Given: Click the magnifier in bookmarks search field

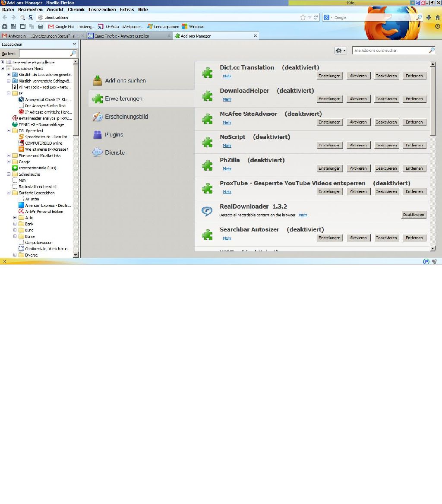Looking at the screenshot, I should [x=73, y=53].
